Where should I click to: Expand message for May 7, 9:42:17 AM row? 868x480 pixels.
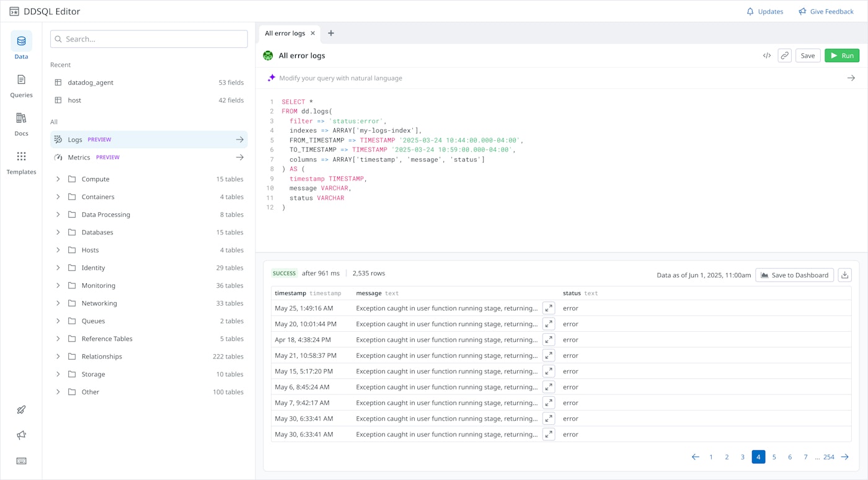[x=549, y=403]
